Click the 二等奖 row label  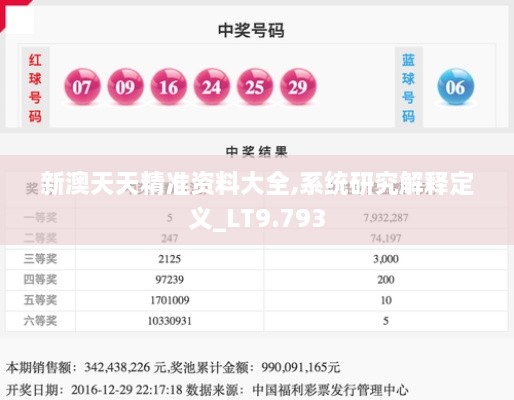pos(40,238)
